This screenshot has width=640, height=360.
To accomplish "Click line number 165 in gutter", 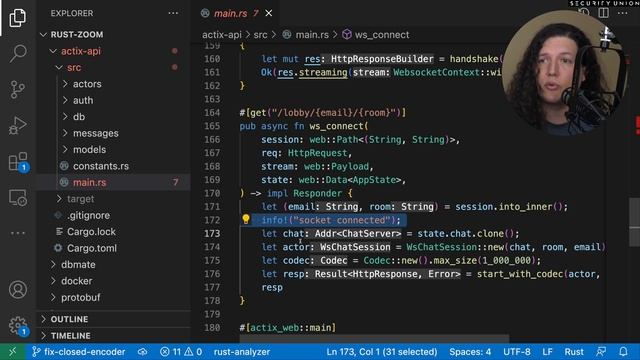I will point(212,126).
